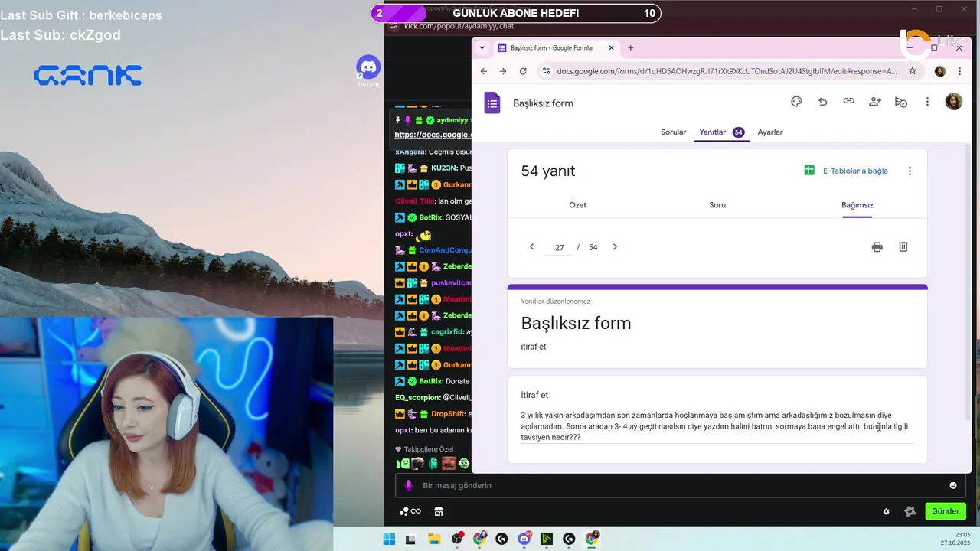This screenshot has width=980, height=551.
Task: Open the add collaborators icon
Action: click(x=875, y=102)
